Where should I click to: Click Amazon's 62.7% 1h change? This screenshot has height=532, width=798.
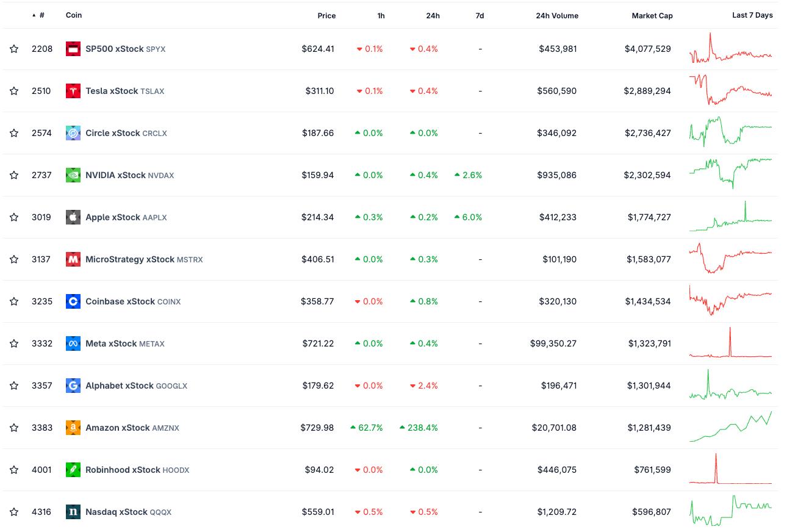coord(367,428)
